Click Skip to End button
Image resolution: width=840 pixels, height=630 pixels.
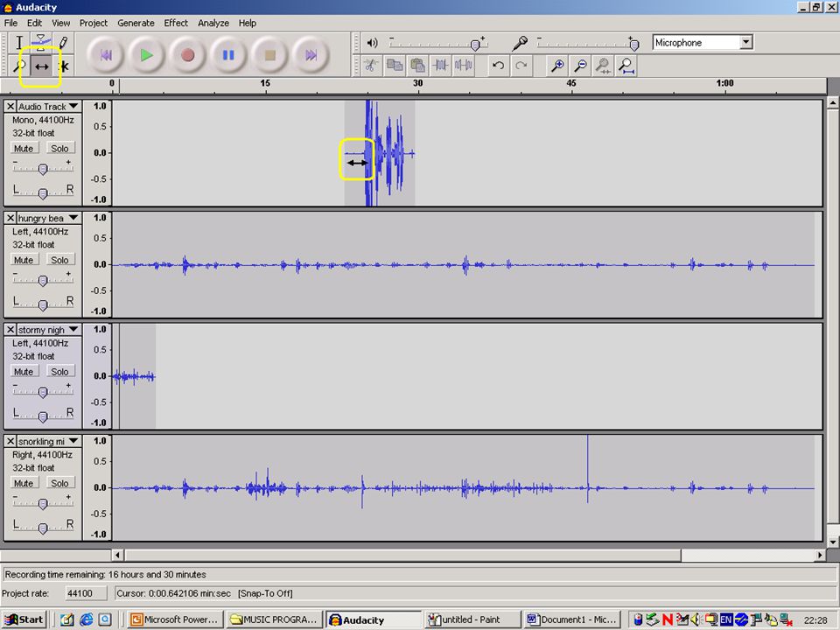click(x=311, y=54)
